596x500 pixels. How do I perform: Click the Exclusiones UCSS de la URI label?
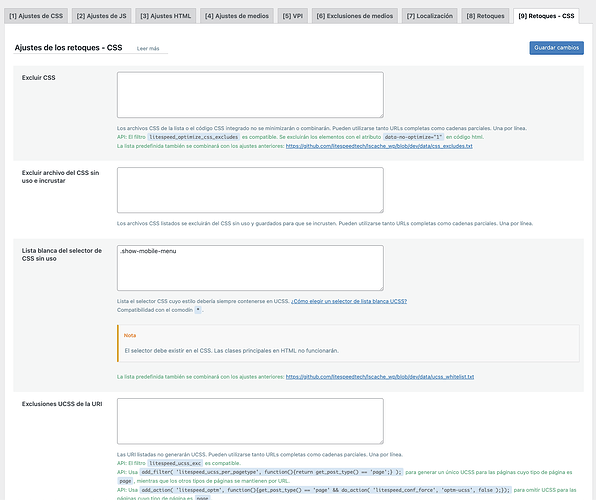(62, 404)
